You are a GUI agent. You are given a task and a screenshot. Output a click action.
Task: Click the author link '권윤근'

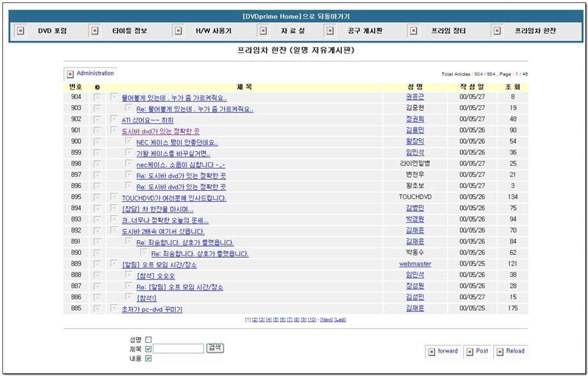tap(415, 97)
